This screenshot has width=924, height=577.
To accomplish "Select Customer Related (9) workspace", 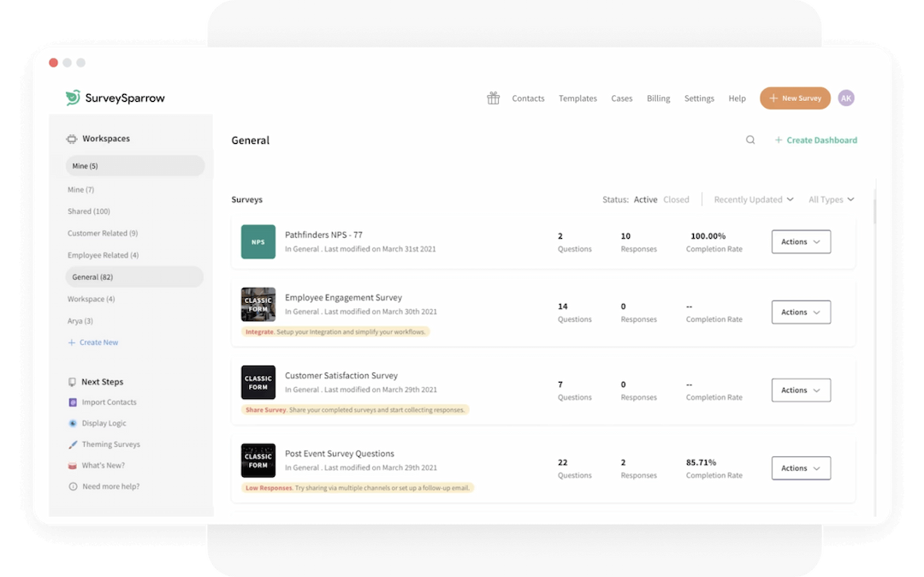I will (x=103, y=233).
